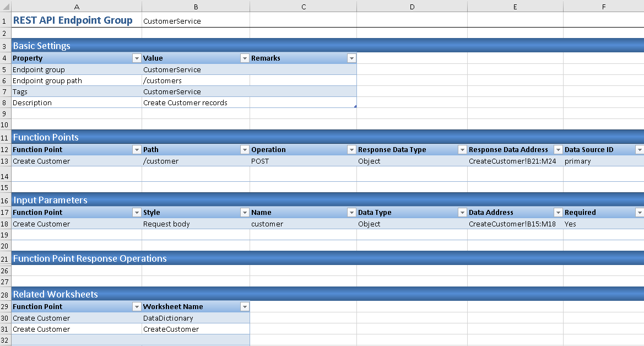Open the Response Data Address filter dropdown
The height and width of the screenshot is (346, 644).
(558, 150)
